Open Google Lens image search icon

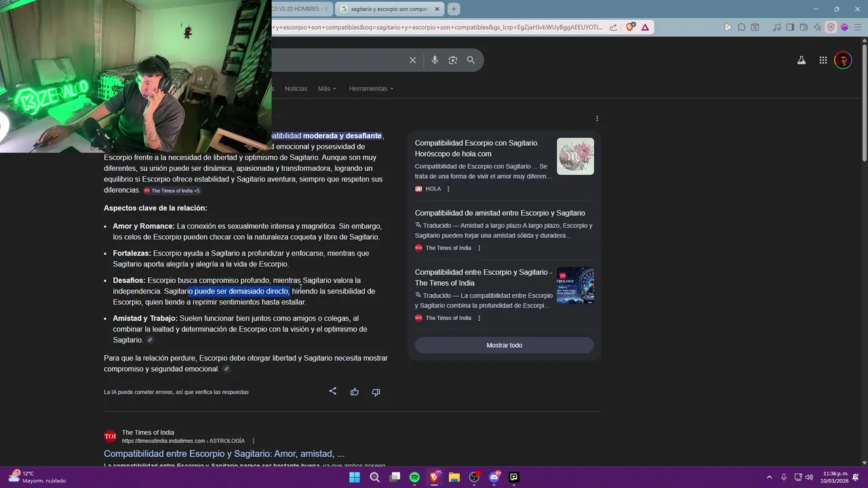point(453,60)
